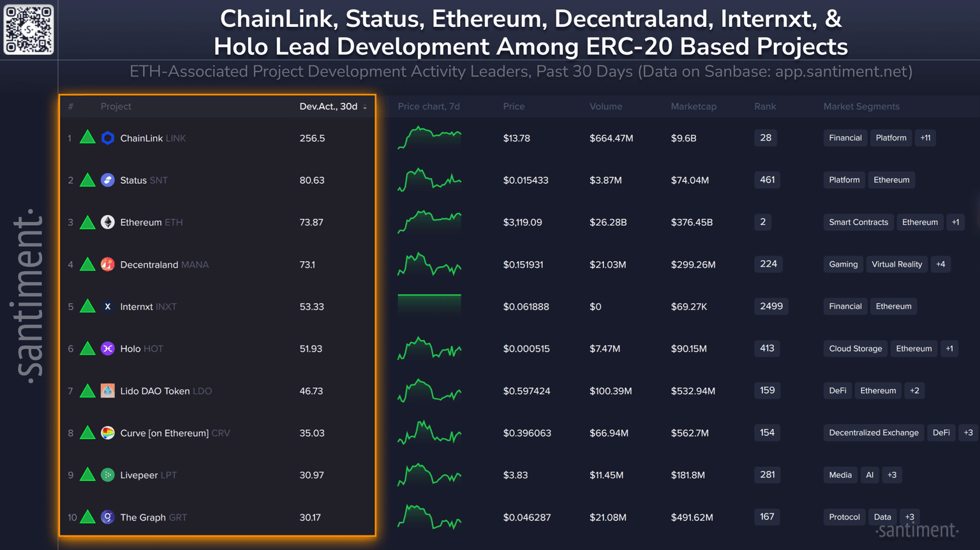Click the Lido DAO Token icon

click(108, 390)
